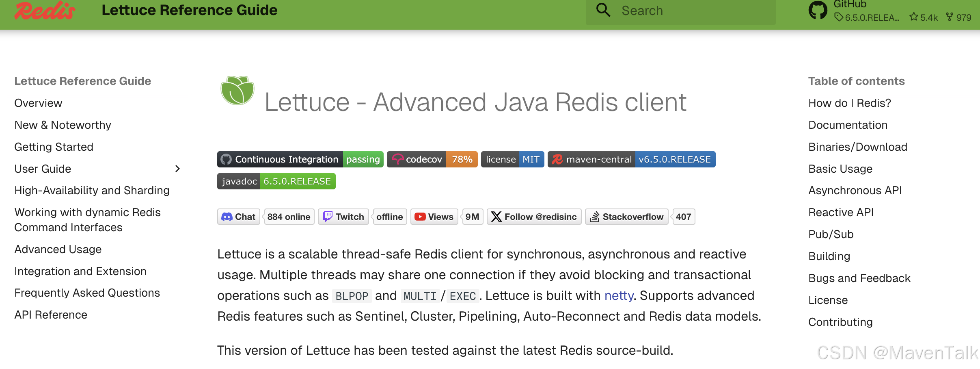The image size is (980, 369).
Task: Follow the netty hyperlink
Action: coord(619,296)
